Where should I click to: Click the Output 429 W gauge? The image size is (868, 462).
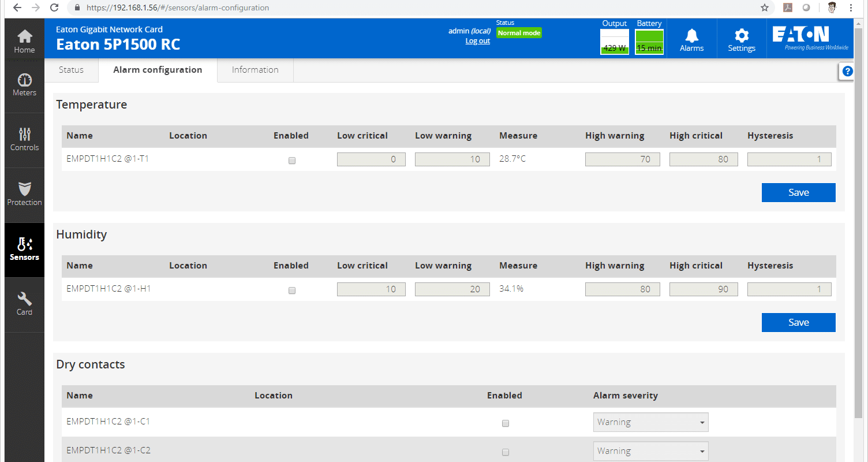coord(615,42)
